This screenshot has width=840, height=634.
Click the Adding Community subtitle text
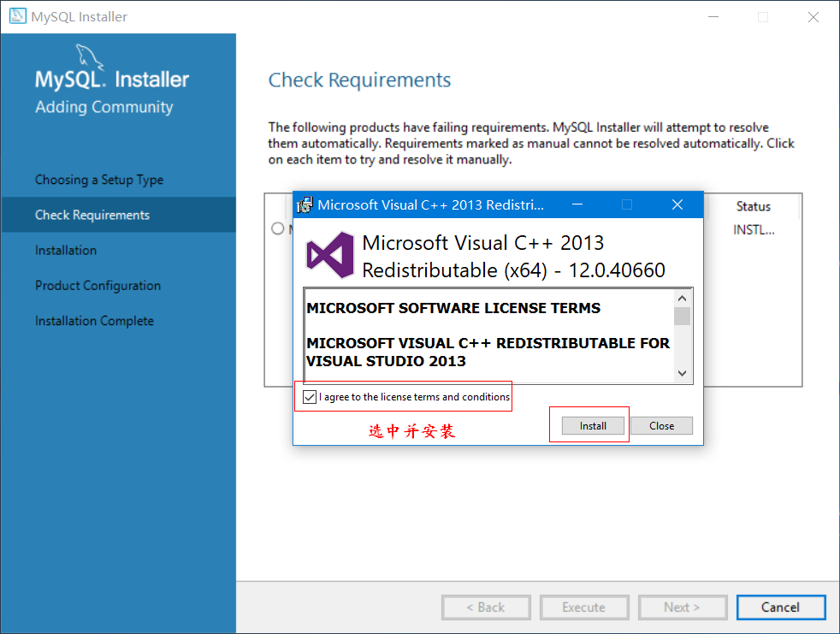104,107
